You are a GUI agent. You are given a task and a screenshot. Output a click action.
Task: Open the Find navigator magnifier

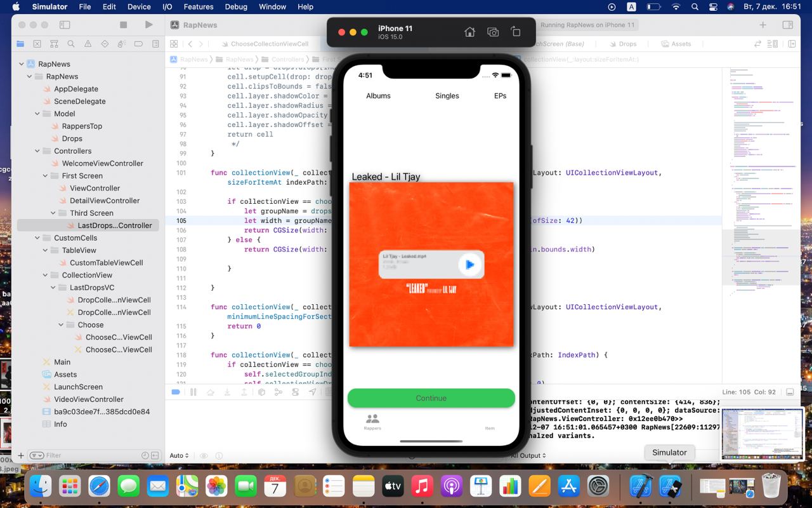[71, 44]
